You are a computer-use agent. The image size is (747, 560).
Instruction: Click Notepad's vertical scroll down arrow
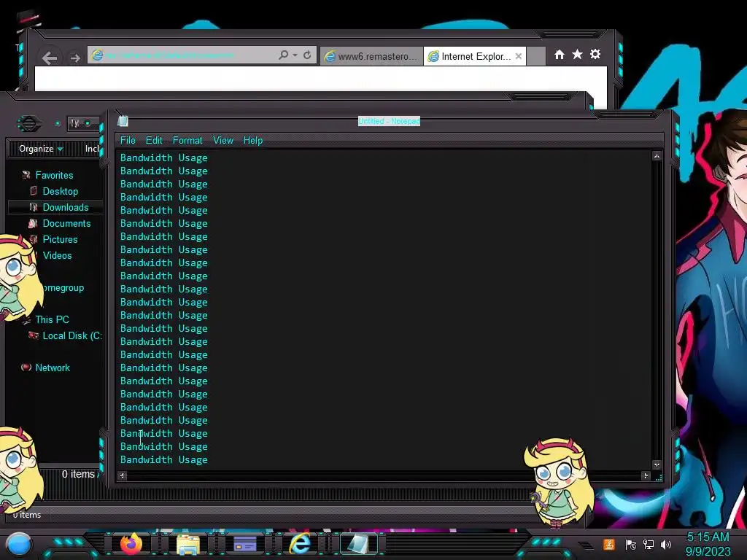[x=657, y=464]
